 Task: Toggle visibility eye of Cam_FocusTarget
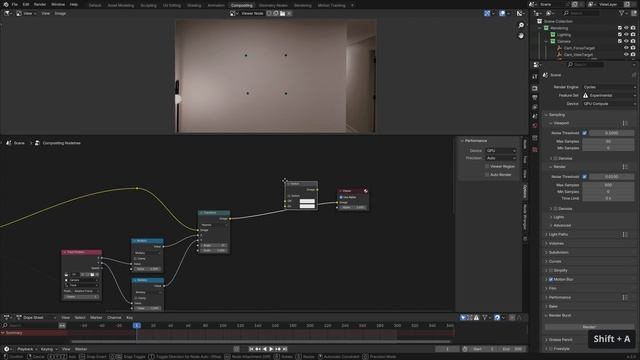pos(626,48)
